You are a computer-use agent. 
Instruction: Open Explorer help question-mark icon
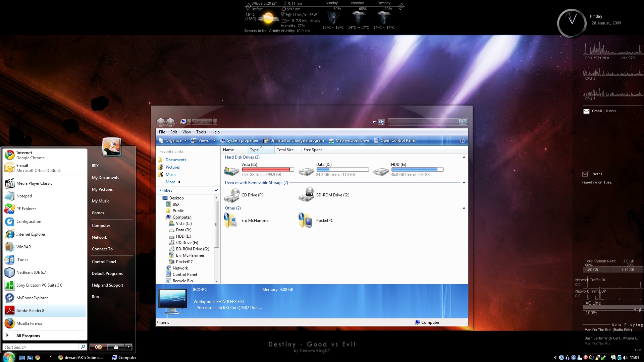pos(463,140)
